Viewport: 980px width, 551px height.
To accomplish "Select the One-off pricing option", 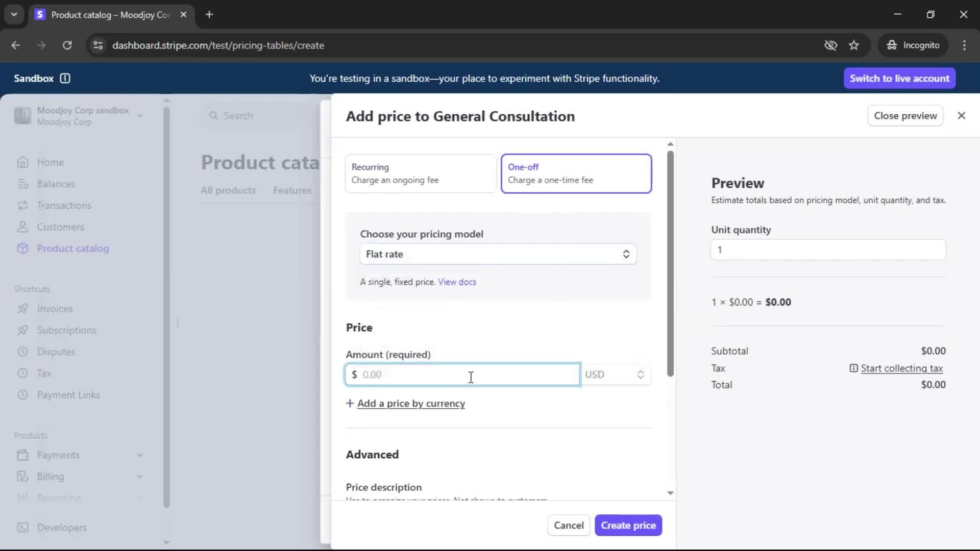I will point(576,173).
